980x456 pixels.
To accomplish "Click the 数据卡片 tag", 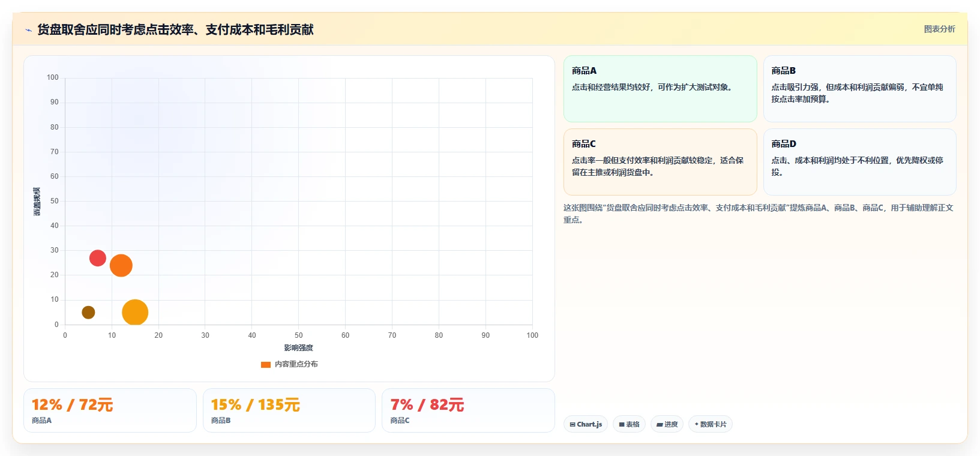I will click(x=711, y=424).
